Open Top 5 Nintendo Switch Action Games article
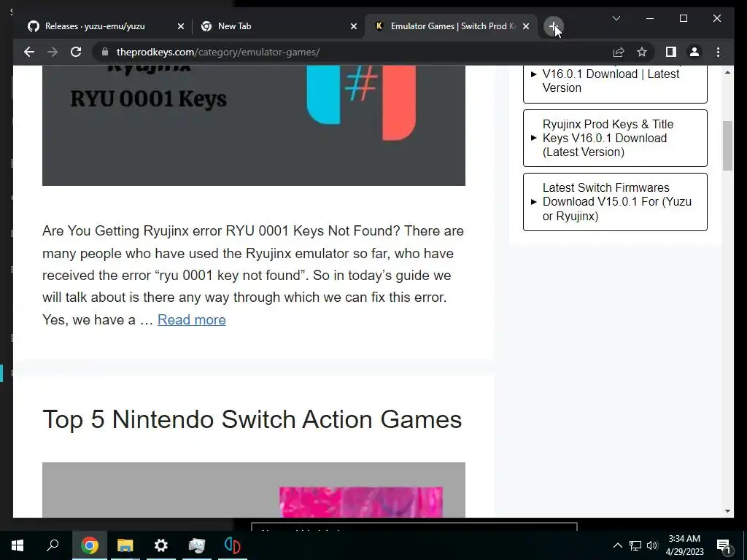 252,419
